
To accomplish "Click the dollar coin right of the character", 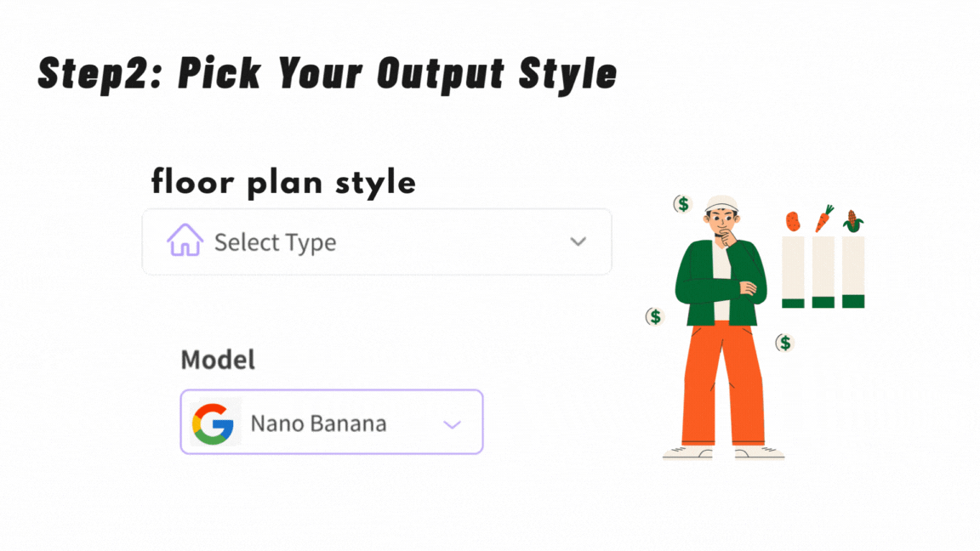I will (x=783, y=342).
